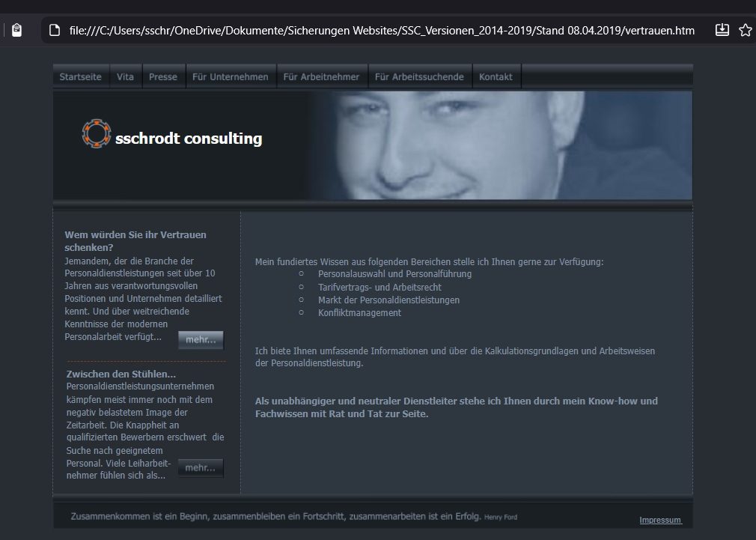Select Für Unternehmen in navigation bar
The width and height of the screenshot is (756, 540).
[230, 76]
